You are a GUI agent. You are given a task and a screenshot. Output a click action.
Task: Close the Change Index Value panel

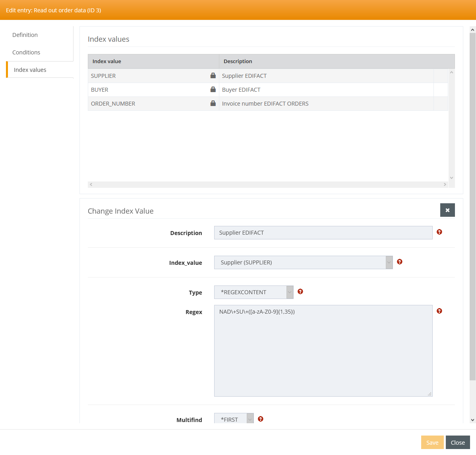[447, 210]
